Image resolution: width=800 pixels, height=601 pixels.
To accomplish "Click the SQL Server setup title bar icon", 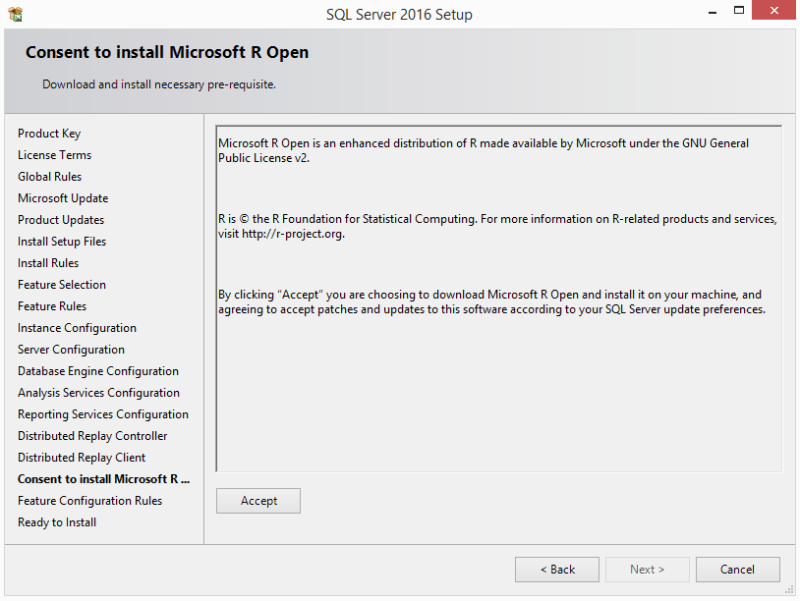I will tap(16, 14).
